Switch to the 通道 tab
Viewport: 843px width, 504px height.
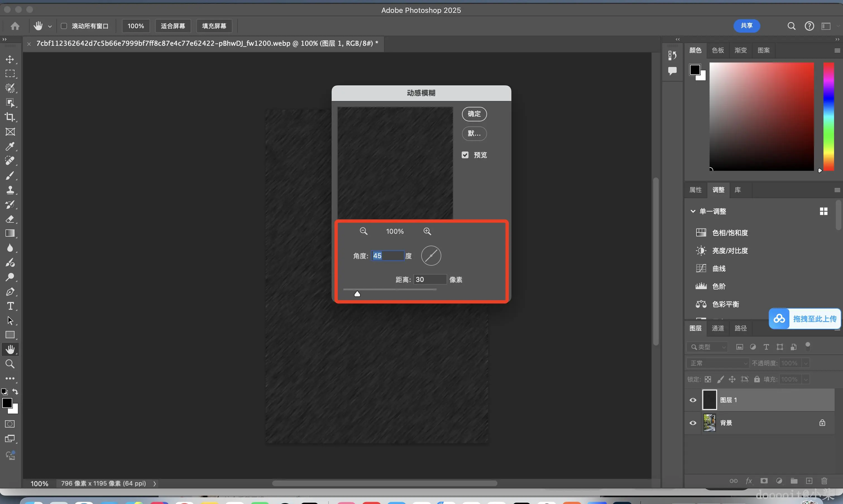[x=718, y=328]
